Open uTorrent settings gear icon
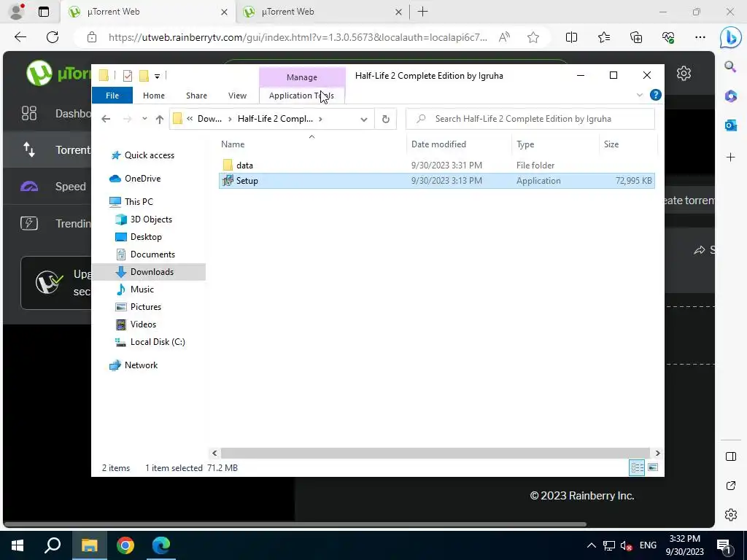Viewport: 747px width, 560px height. tap(684, 74)
